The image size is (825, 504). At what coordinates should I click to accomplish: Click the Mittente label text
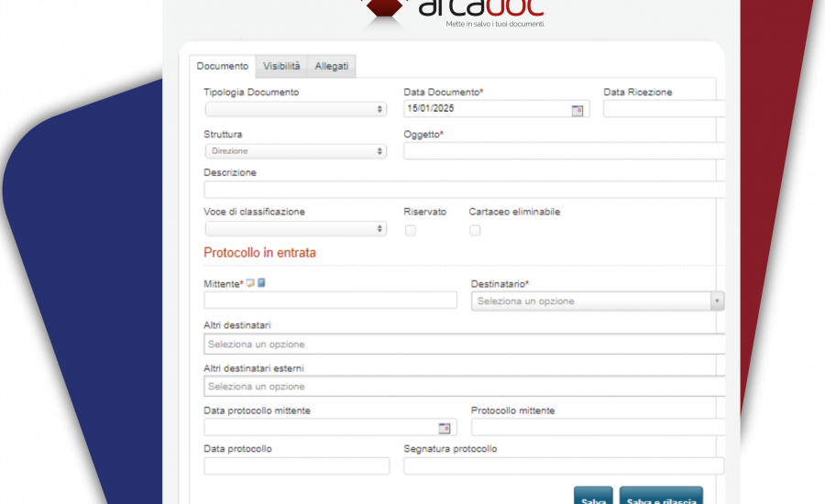click(x=223, y=284)
